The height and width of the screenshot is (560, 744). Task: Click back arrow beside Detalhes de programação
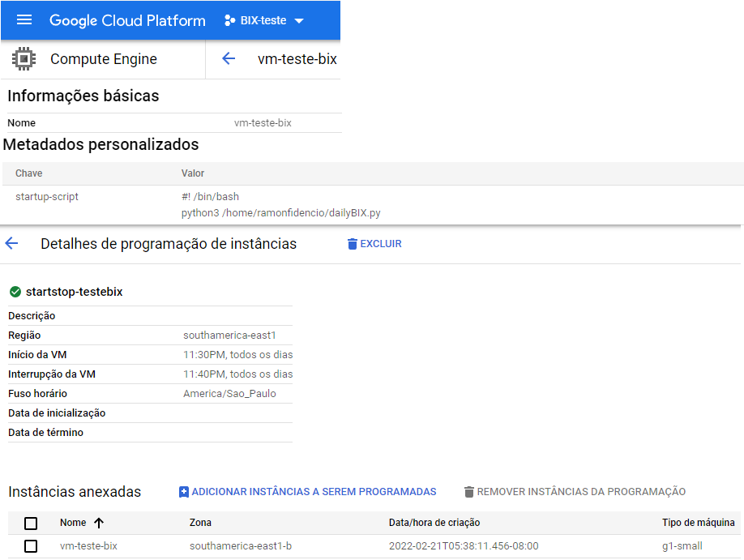tap(11, 243)
